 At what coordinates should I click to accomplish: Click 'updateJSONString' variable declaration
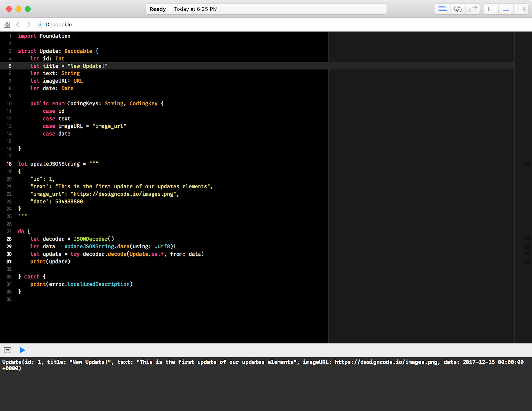55,164
